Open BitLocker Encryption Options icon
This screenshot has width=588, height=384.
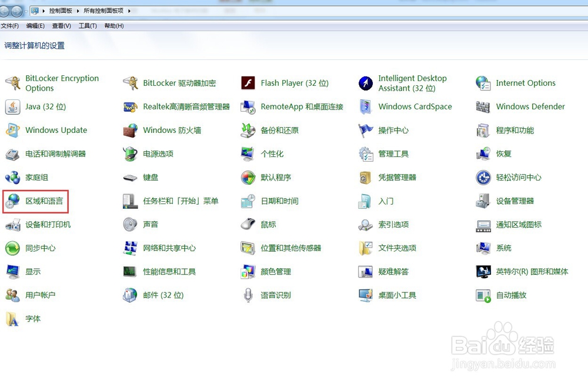pos(13,83)
